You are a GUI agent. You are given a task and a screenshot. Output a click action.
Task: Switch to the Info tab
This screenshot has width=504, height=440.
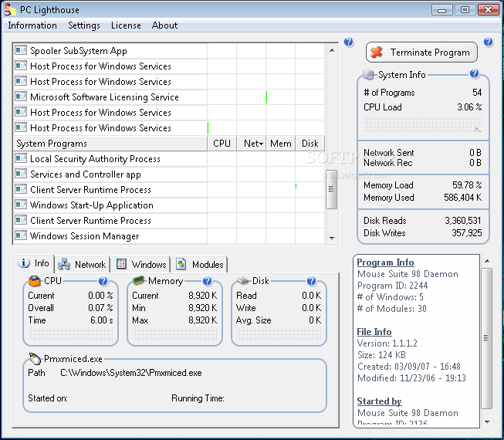tap(33, 263)
